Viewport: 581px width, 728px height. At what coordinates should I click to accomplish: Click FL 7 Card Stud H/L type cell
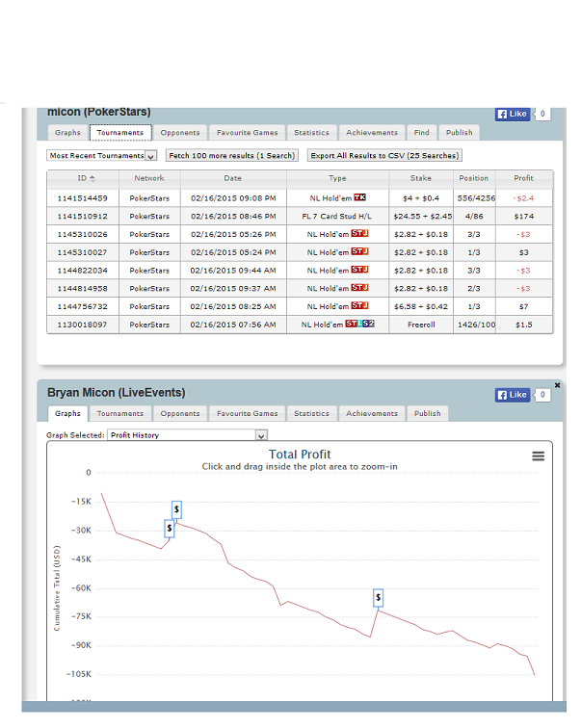[336, 217]
